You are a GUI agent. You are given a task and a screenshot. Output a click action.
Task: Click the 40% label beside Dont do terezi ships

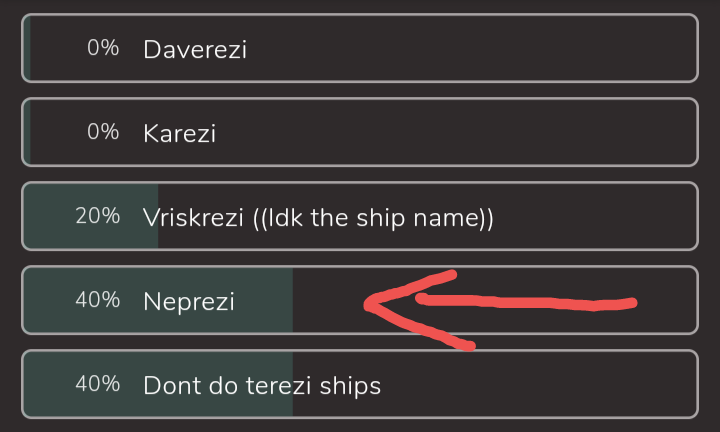98,384
